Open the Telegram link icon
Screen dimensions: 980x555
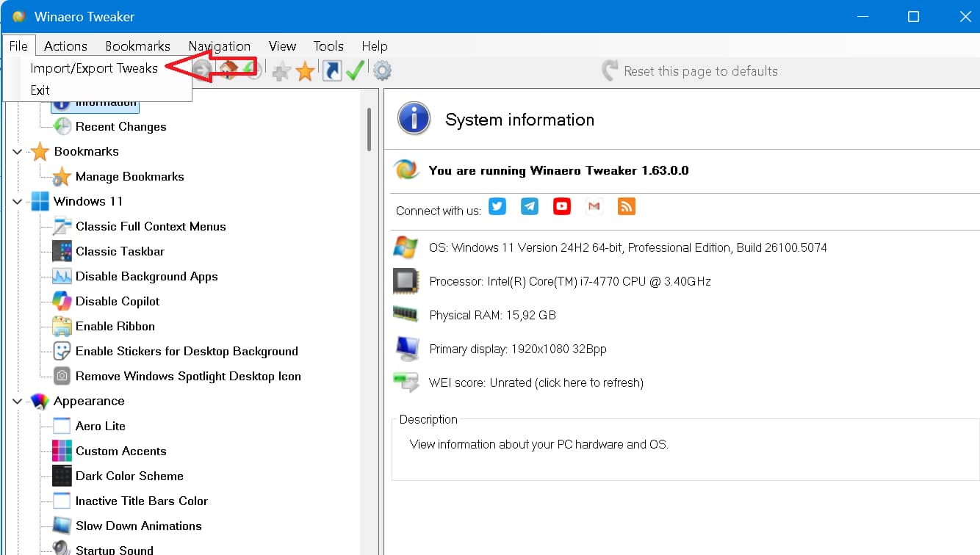pyautogui.click(x=530, y=206)
